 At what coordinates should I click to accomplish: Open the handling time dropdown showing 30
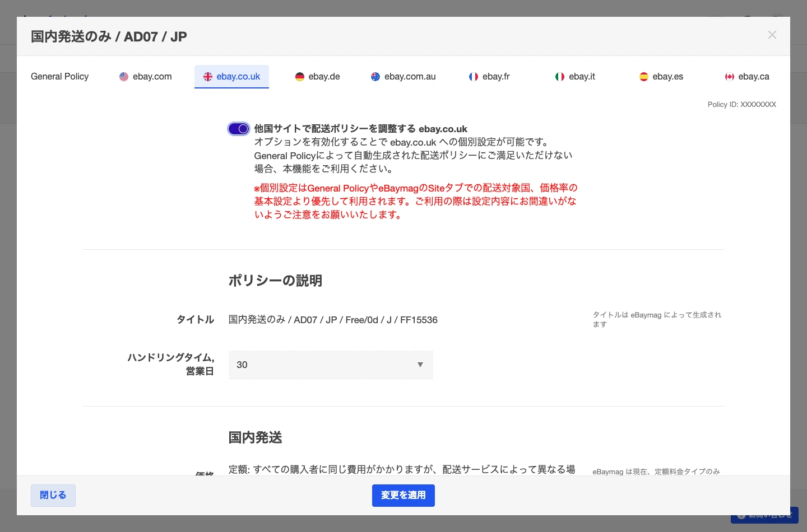tap(331, 365)
